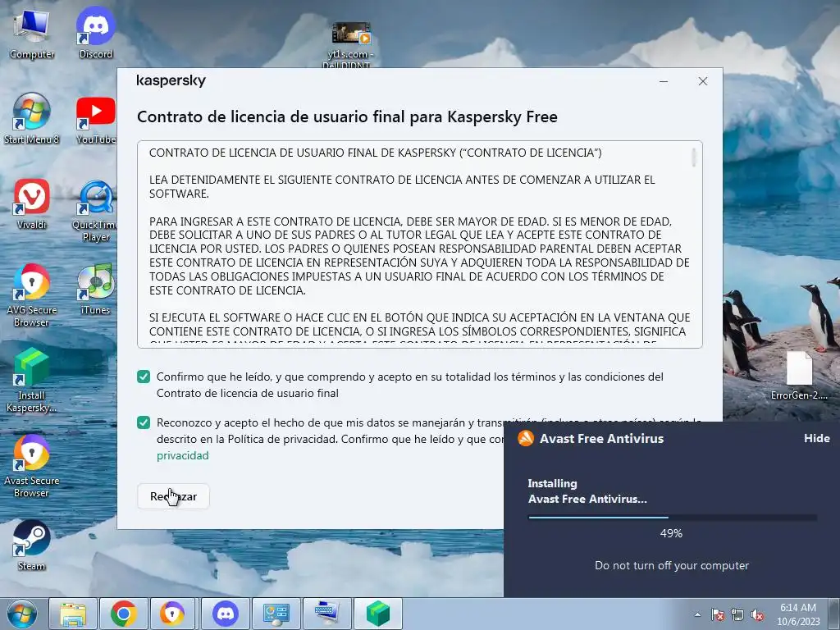The image size is (840, 630).
Task: Uncheck the privacy policy acknowledgment checkbox
Action: (x=144, y=422)
